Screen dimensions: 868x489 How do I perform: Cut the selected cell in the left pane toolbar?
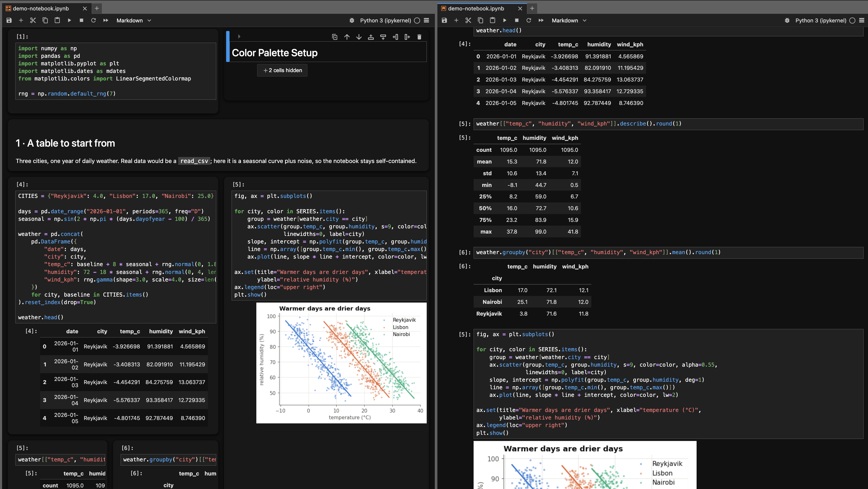(x=33, y=20)
